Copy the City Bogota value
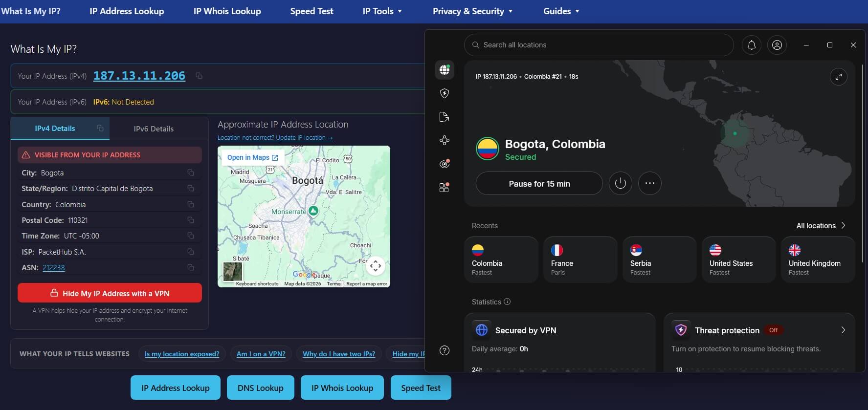The image size is (868, 410). pyautogui.click(x=191, y=173)
